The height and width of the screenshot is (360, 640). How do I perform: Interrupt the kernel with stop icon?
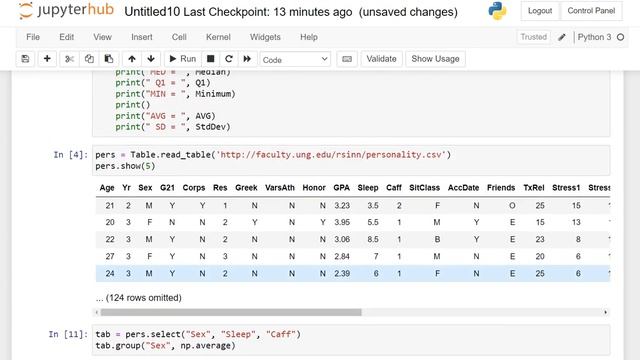click(211, 59)
